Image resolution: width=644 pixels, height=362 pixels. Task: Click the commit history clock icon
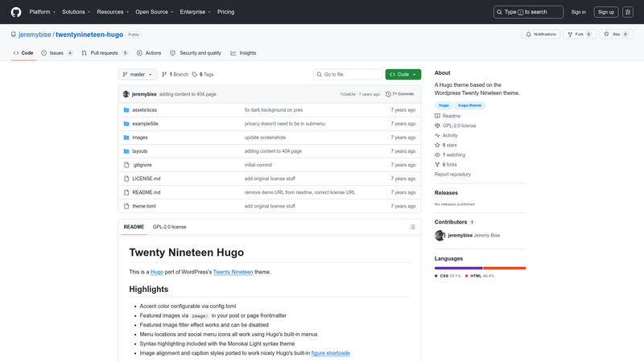(x=388, y=94)
